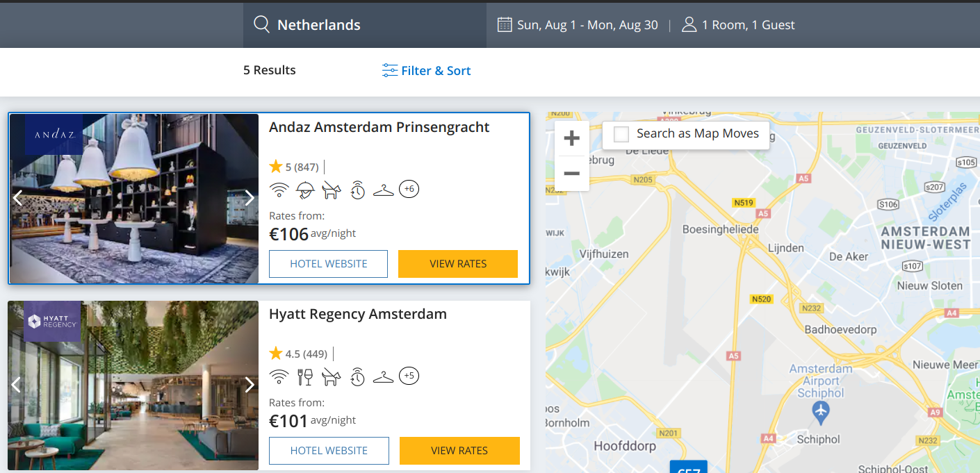
Task: Click the clock amenity icon for Hyatt Regency
Action: [357, 376]
